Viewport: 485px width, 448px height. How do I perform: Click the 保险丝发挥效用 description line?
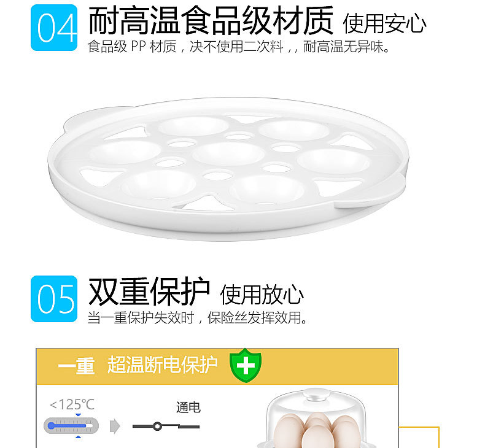(197, 317)
